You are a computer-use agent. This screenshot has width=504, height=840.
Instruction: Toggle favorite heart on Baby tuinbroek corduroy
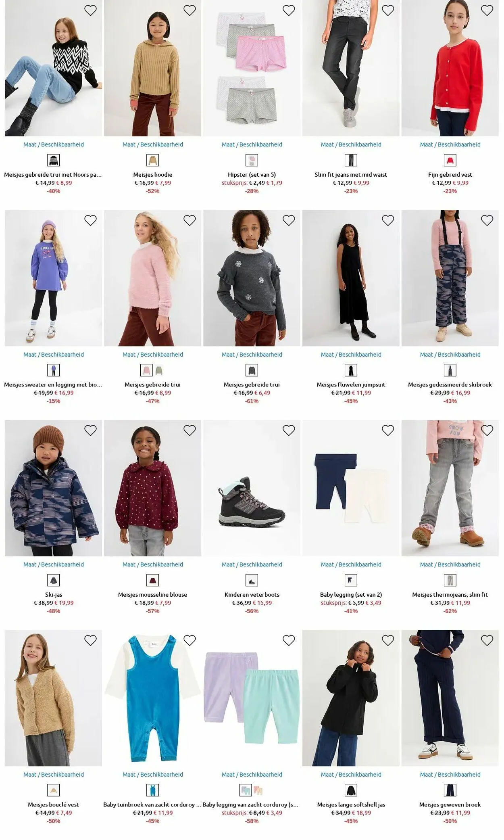[190, 640]
